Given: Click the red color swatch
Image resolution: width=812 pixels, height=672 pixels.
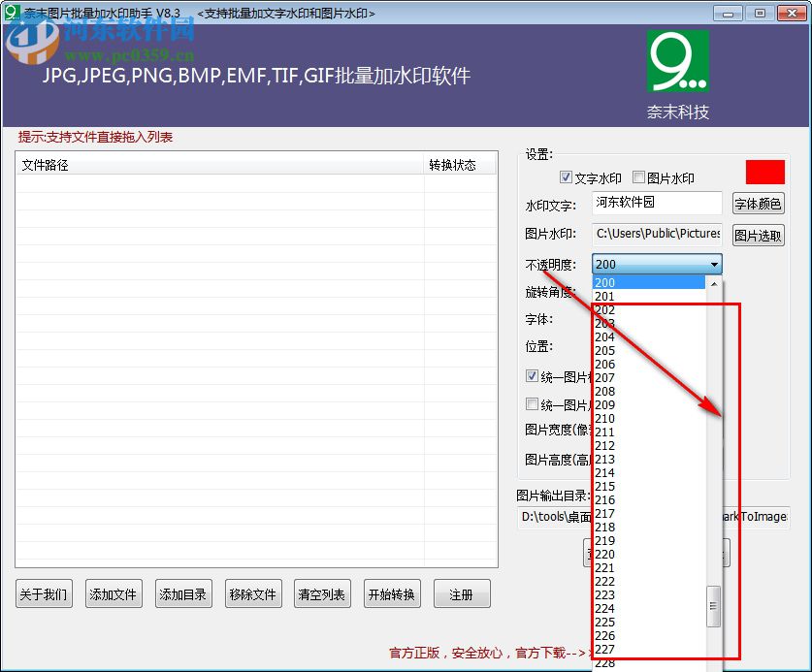Looking at the screenshot, I should pos(764,171).
